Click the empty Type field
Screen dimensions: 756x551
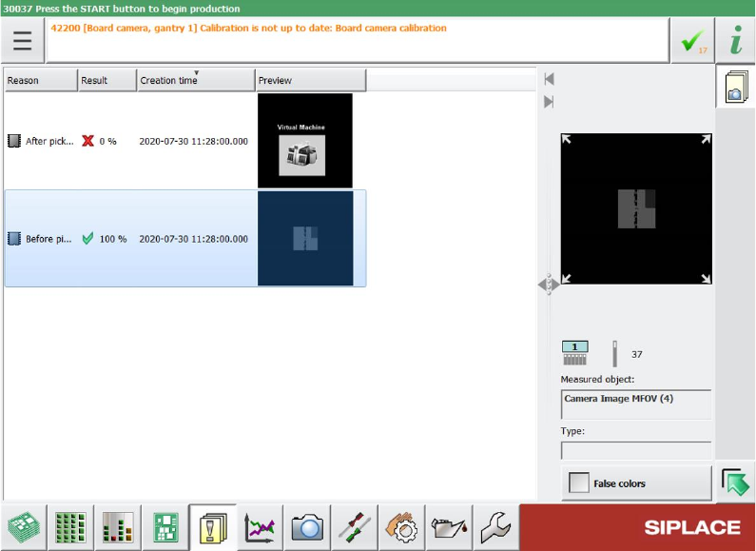[636, 450]
